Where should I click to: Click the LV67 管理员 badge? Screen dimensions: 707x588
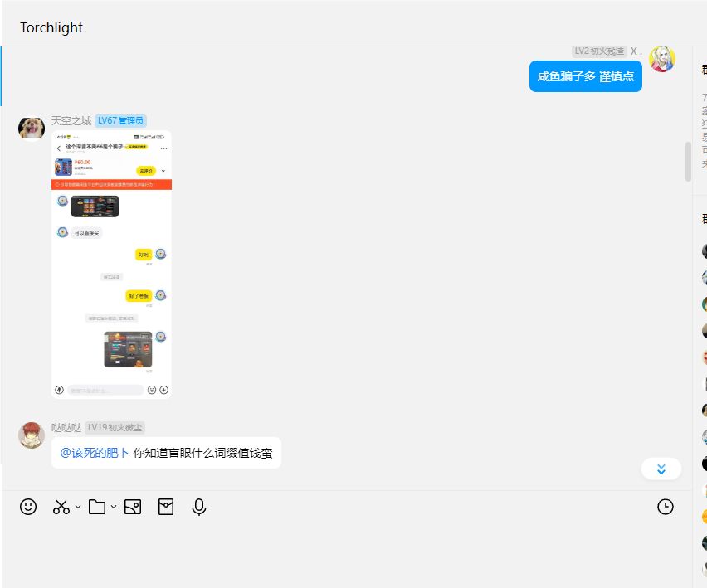(x=120, y=121)
